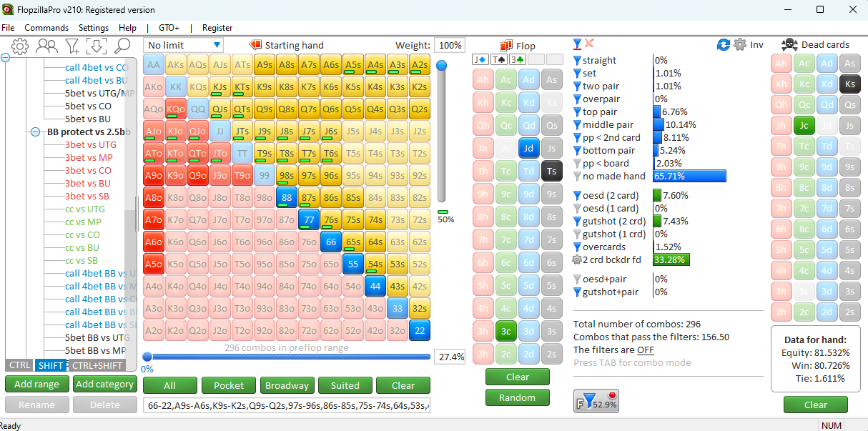Click the blue refresh arrows icon

724,44
